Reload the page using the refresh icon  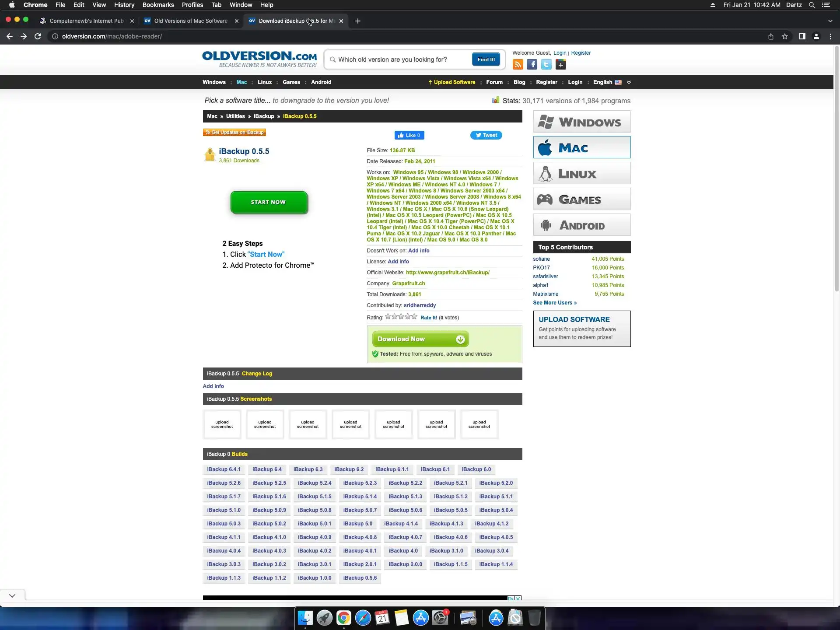point(38,37)
